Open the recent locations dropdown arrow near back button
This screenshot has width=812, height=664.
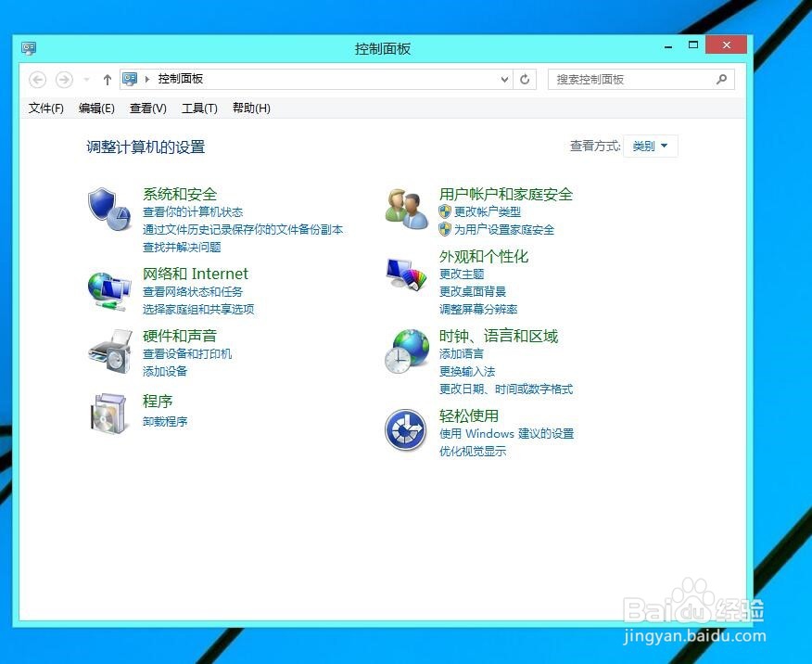click(x=85, y=79)
